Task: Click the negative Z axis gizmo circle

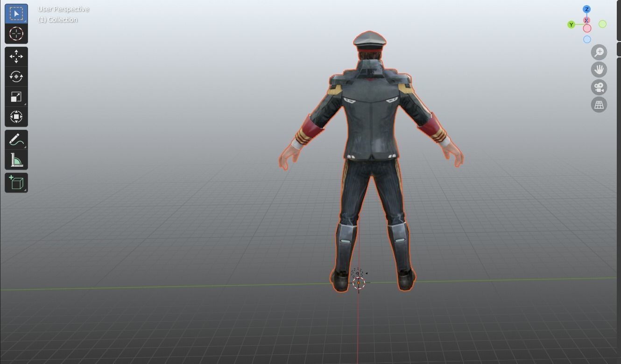Action: click(587, 40)
